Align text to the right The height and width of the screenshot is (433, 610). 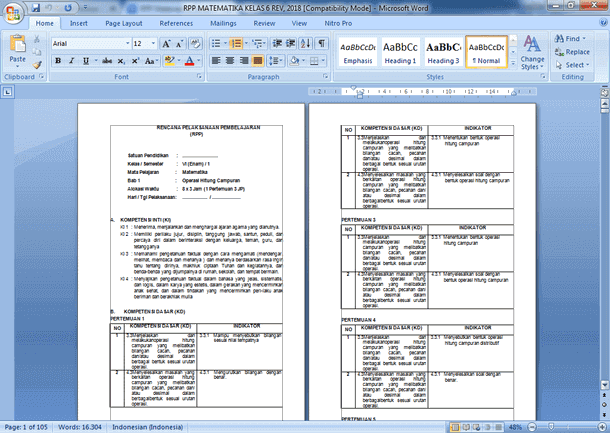pyautogui.click(x=244, y=61)
